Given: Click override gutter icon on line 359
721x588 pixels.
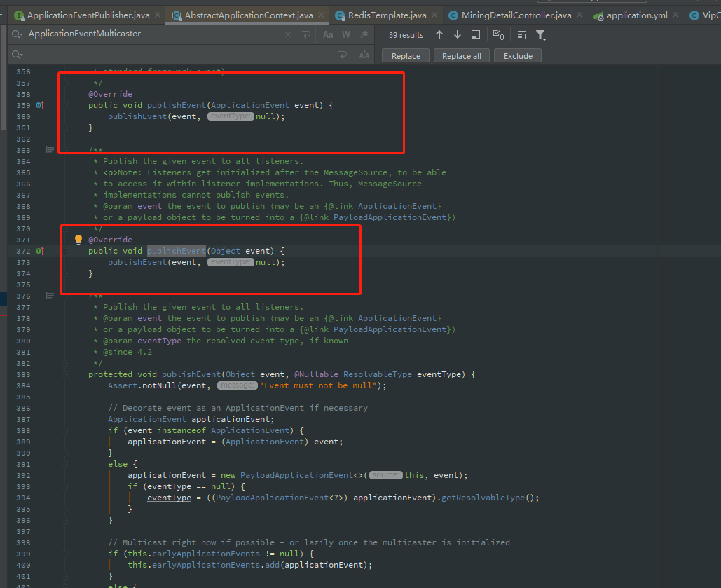Looking at the screenshot, I should [39, 105].
